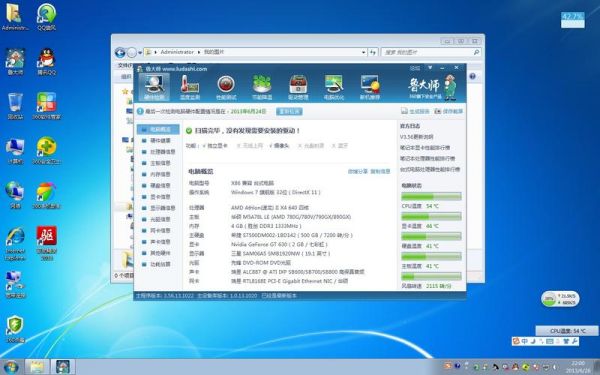Click the V3.56 update notes link

tap(417, 137)
